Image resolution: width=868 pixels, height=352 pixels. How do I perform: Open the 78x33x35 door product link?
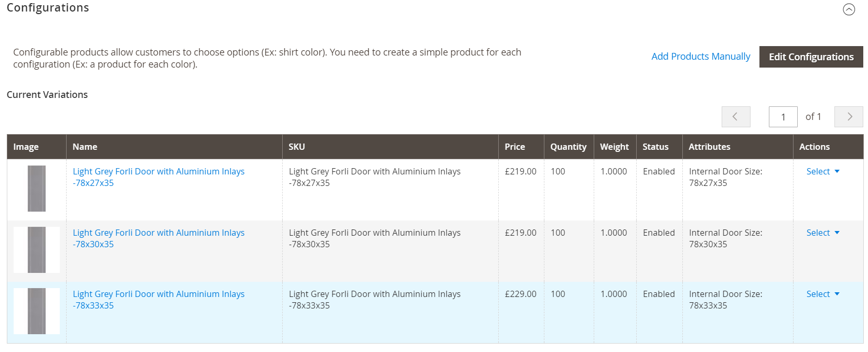pos(158,300)
